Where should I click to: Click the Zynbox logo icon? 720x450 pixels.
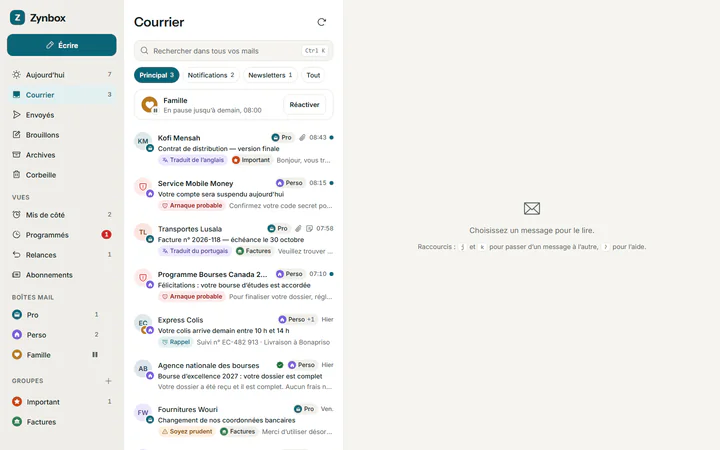[x=17, y=18]
